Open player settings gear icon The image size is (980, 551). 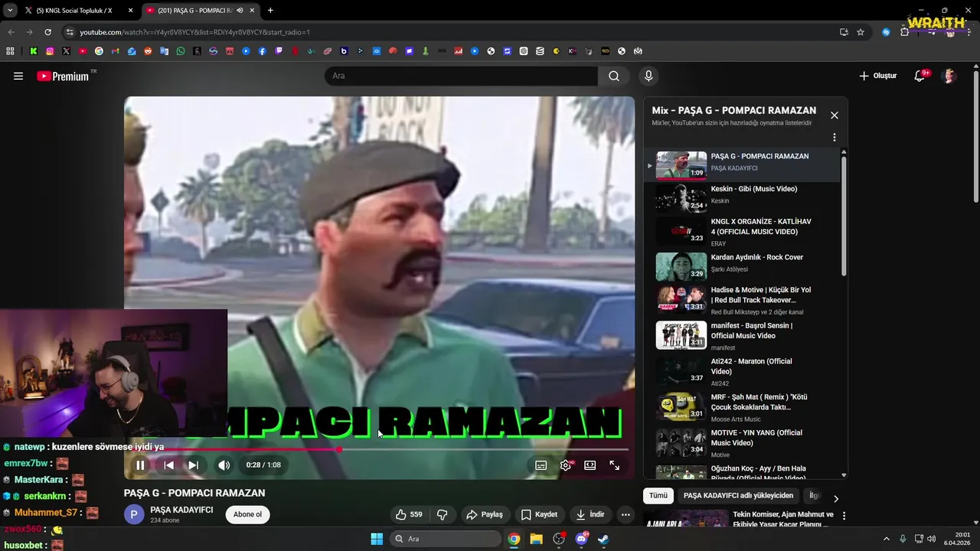566,465
